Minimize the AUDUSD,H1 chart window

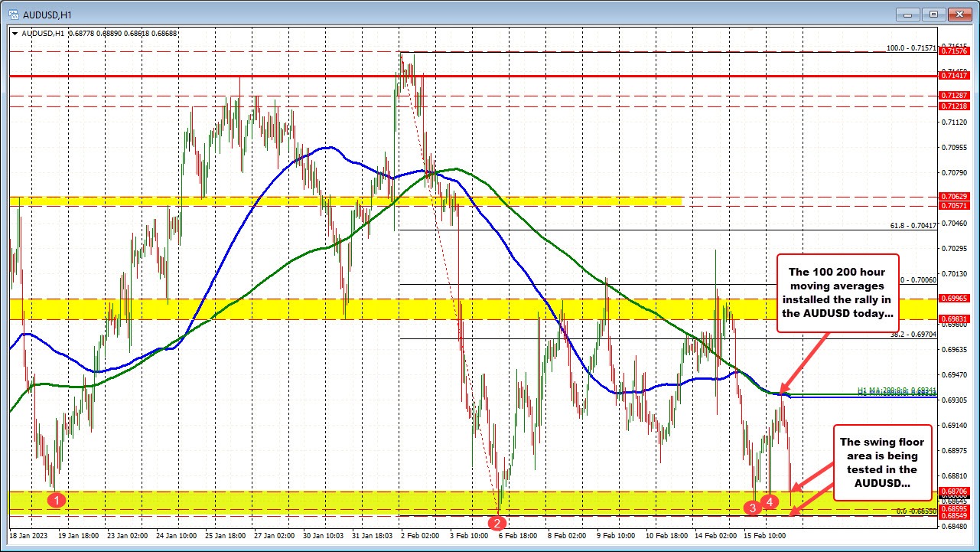click(x=912, y=14)
